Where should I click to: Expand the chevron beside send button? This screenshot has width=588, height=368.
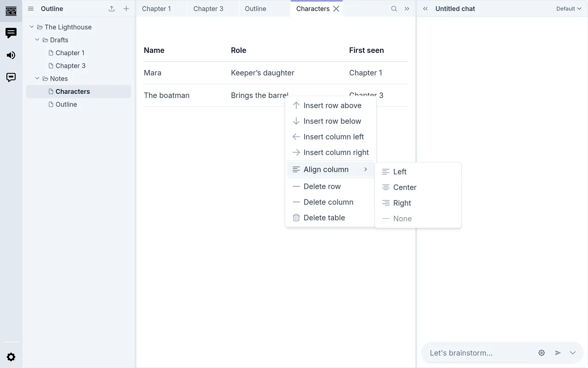(573, 353)
